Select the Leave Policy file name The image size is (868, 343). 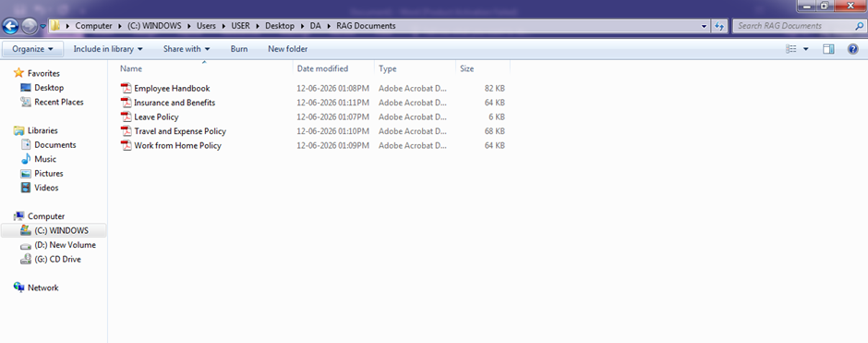(x=157, y=116)
